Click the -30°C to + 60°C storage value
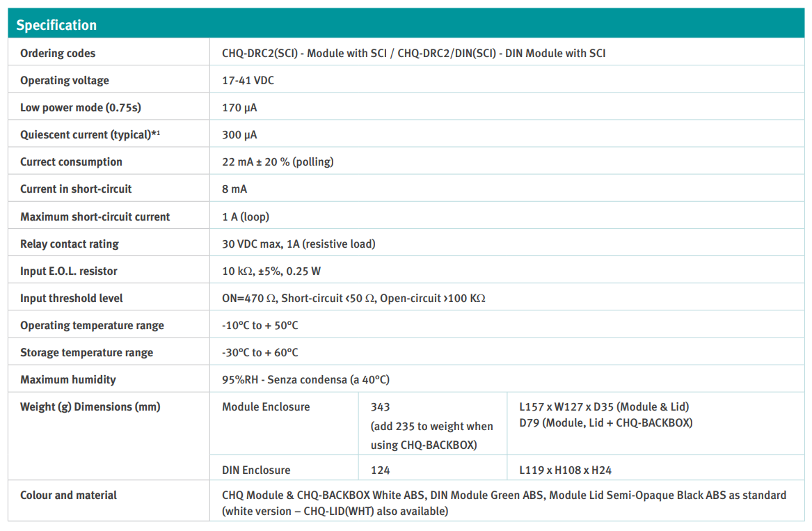The width and height of the screenshot is (812, 531). (x=260, y=353)
